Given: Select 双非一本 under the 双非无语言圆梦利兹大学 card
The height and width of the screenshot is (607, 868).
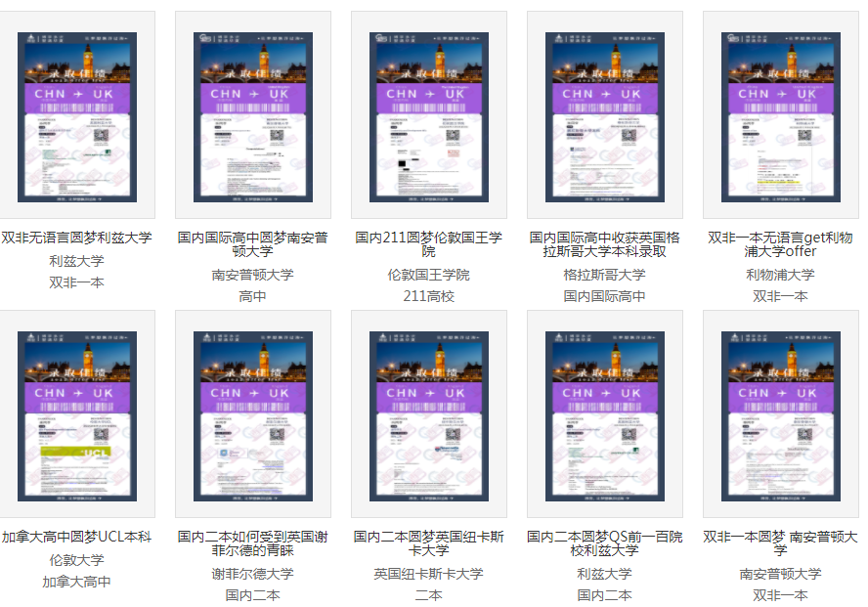Looking at the screenshot, I should [76, 282].
